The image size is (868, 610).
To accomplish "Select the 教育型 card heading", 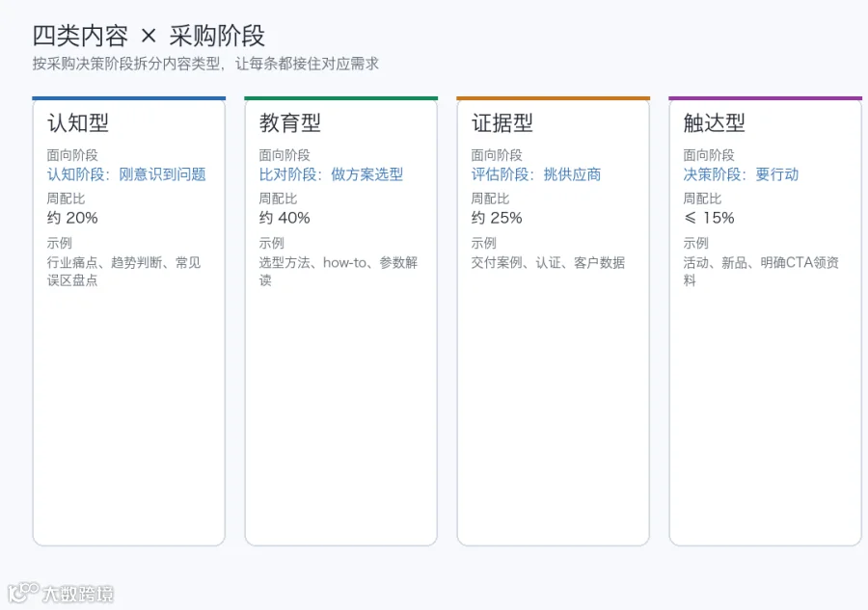I will pyautogui.click(x=290, y=122).
